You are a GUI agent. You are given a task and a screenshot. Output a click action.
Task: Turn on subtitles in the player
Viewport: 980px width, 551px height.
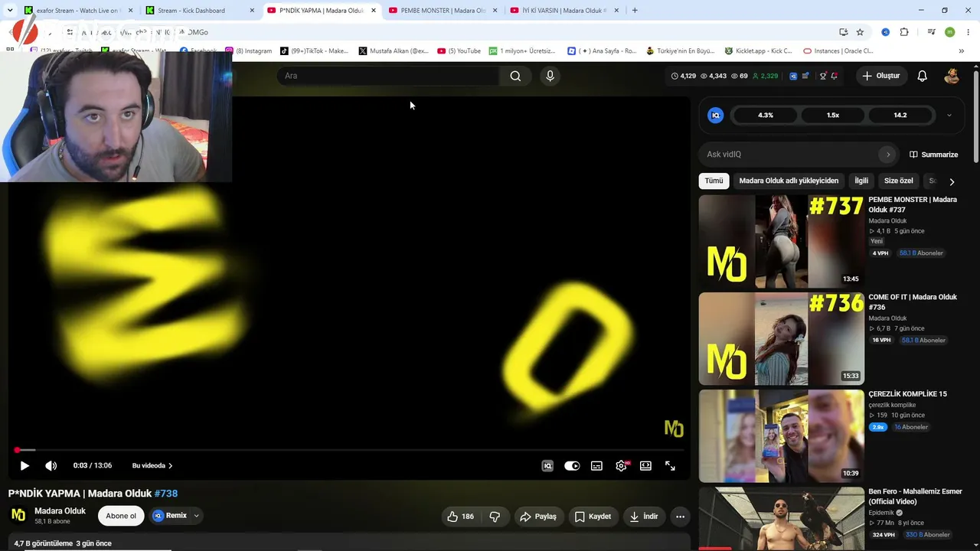click(x=596, y=465)
